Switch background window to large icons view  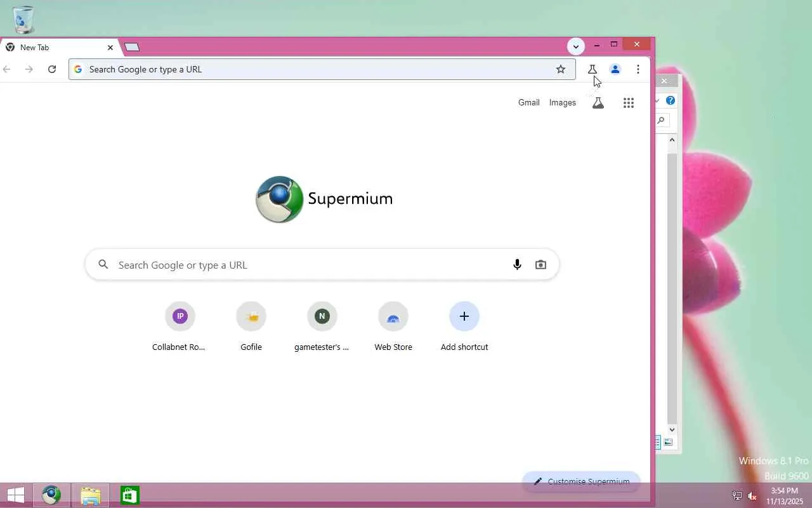tap(668, 442)
